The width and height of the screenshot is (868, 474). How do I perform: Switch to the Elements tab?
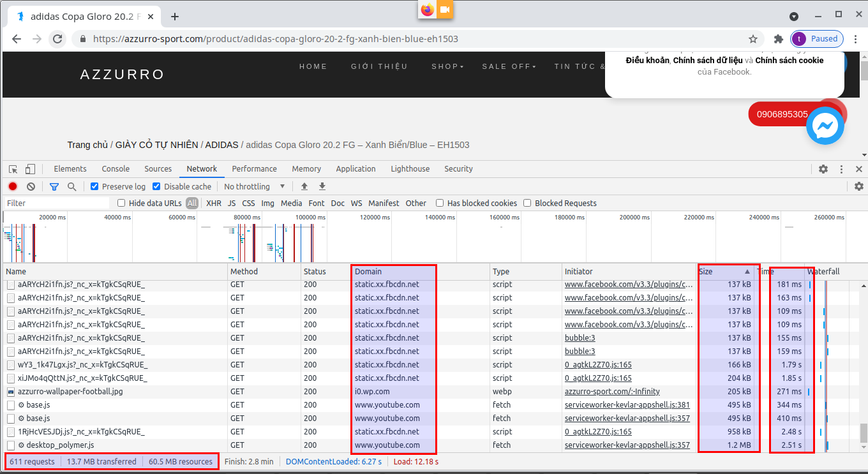point(70,169)
